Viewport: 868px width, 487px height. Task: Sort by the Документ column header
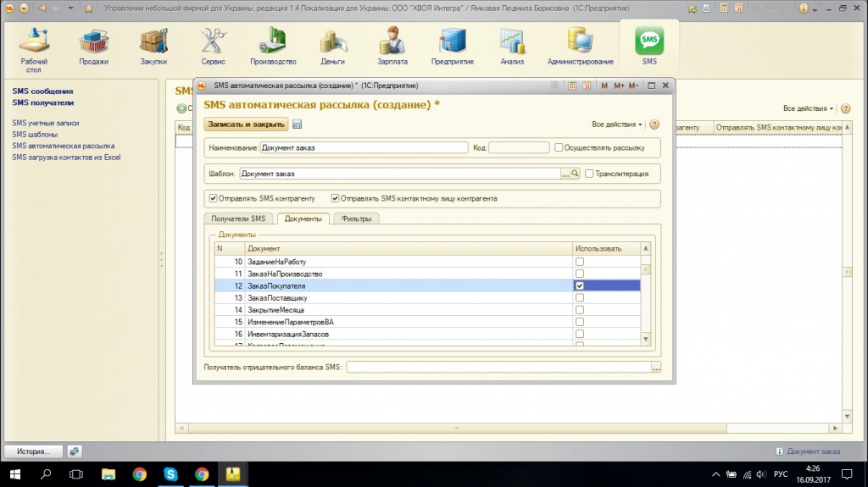click(x=409, y=249)
